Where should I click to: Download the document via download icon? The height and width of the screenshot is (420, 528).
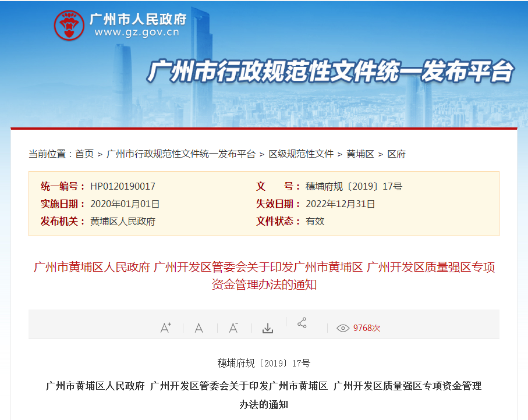(x=268, y=328)
